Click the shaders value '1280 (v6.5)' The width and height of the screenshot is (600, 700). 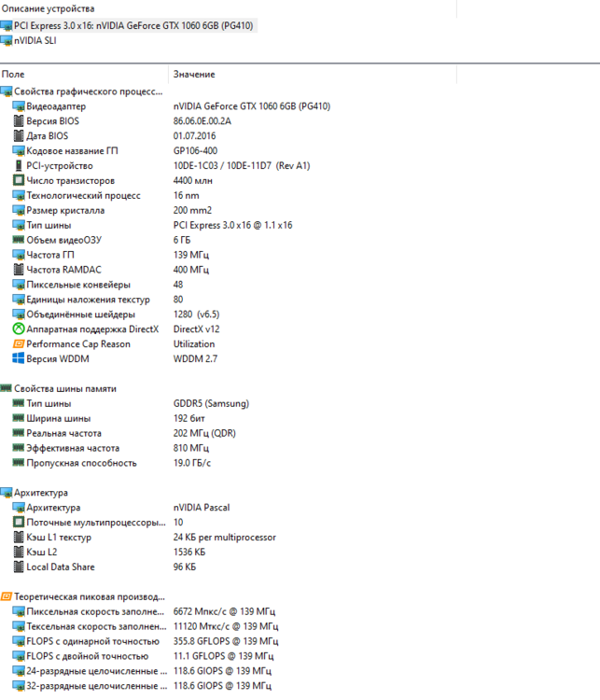[197, 315]
